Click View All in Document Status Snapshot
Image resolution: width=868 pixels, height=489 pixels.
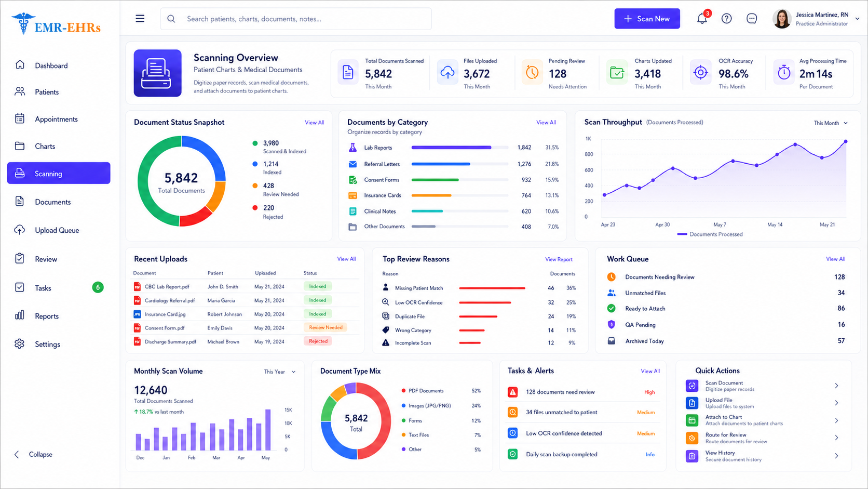point(314,123)
